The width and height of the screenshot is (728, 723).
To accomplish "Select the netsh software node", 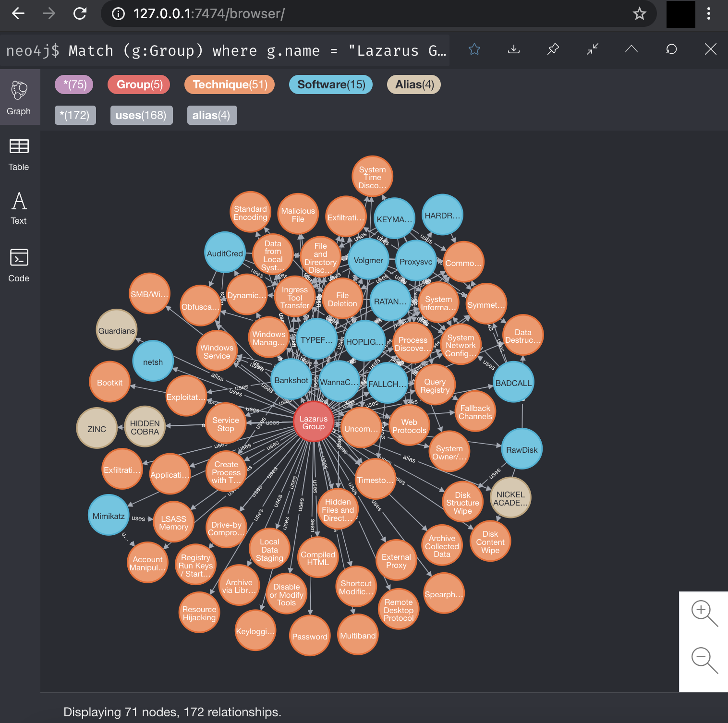I will [153, 361].
